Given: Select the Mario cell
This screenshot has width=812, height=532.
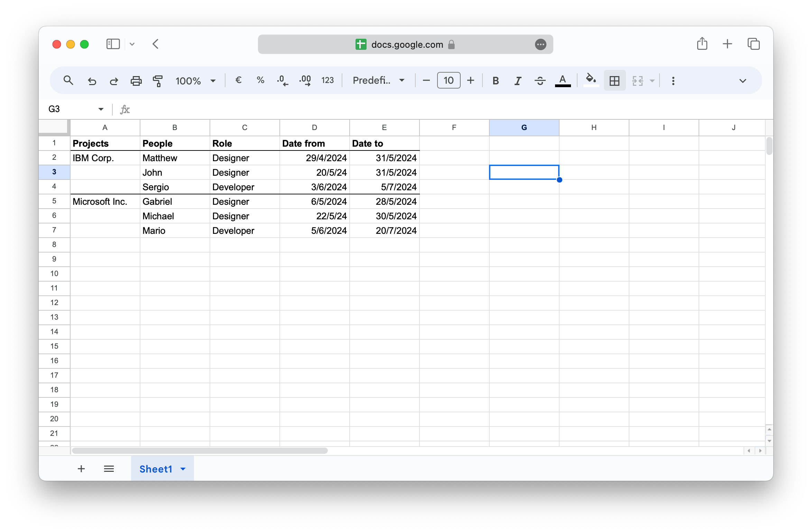Looking at the screenshot, I should click(175, 230).
